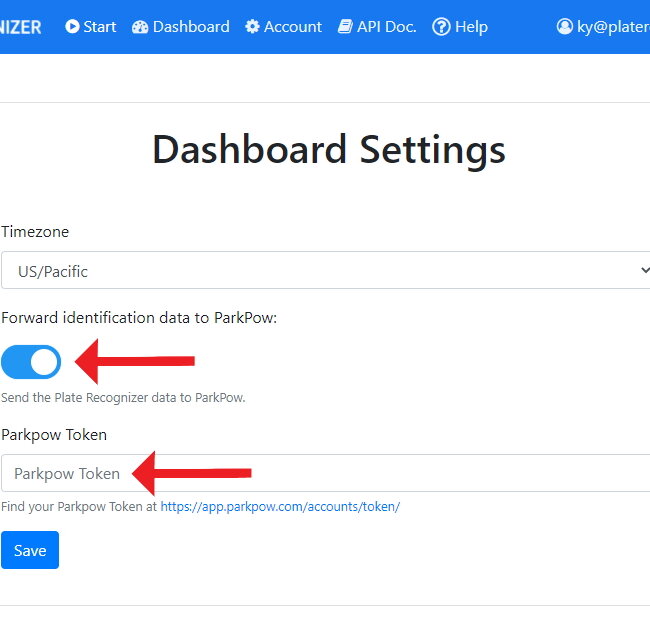The width and height of the screenshot is (650, 628).
Task: Click the API Doc. book icon
Action: click(x=345, y=27)
